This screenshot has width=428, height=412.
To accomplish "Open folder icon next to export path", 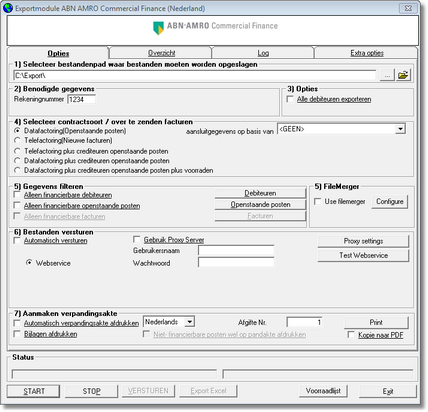I will pos(403,75).
